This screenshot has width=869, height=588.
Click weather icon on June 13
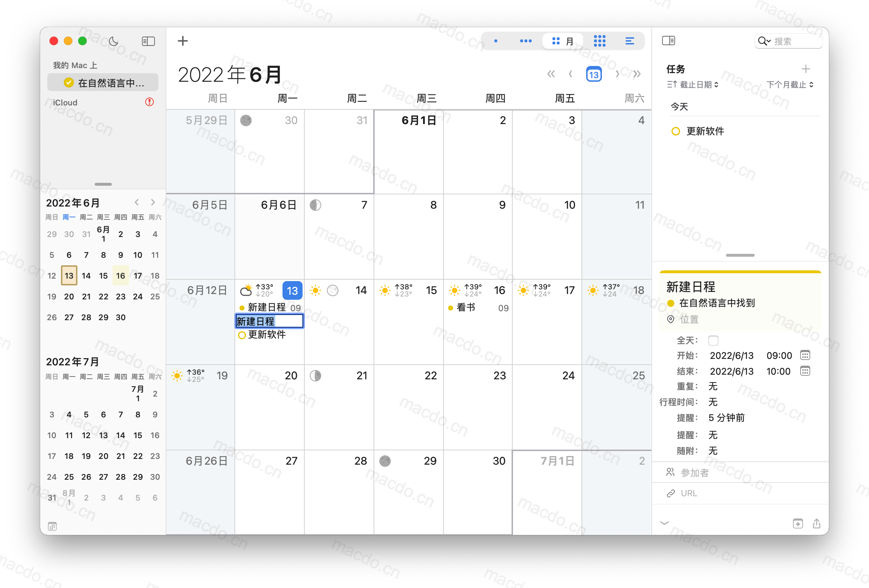coord(246,290)
